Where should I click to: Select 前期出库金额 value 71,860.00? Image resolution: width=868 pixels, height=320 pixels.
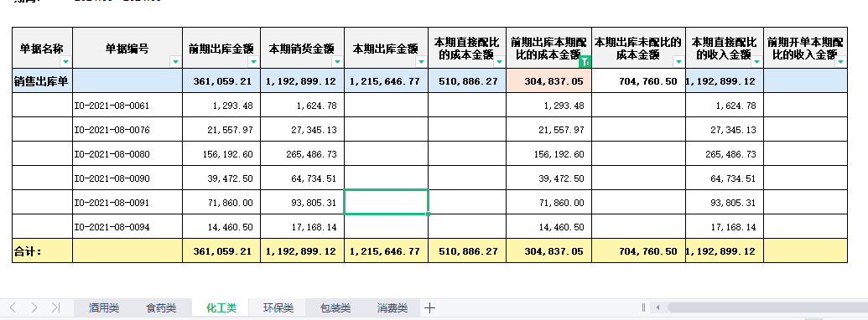[221, 202]
